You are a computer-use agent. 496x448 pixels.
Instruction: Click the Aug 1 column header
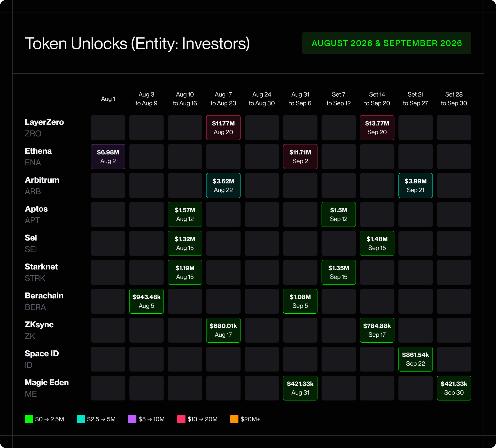coord(108,99)
